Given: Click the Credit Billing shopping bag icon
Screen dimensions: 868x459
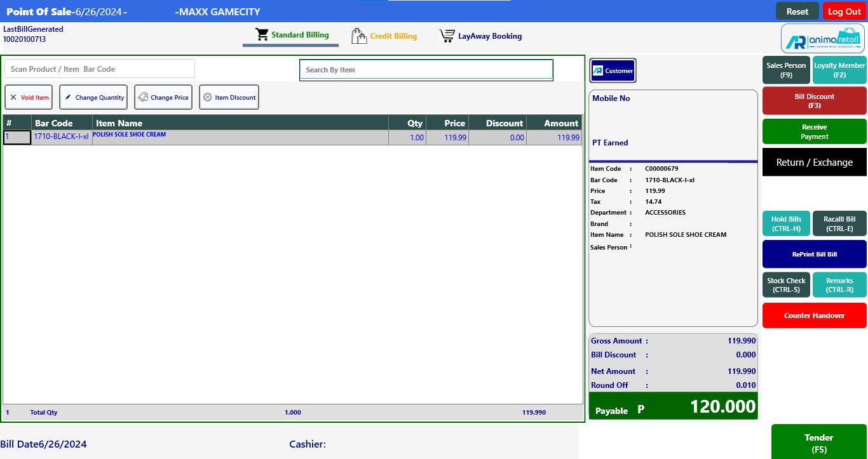Looking at the screenshot, I should (359, 36).
